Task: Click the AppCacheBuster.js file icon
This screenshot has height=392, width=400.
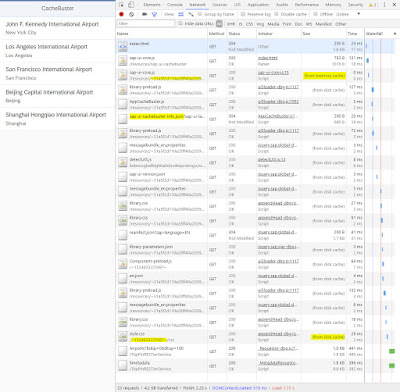Action: click(x=123, y=105)
